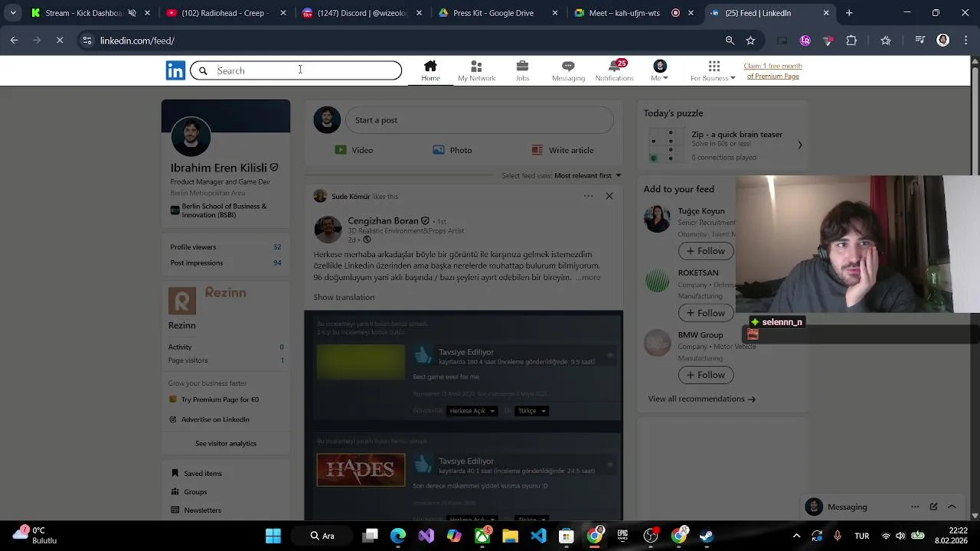Viewport: 980px width, 551px height.
Task: Go to Home in LinkedIn nav
Action: pyautogui.click(x=430, y=70)
